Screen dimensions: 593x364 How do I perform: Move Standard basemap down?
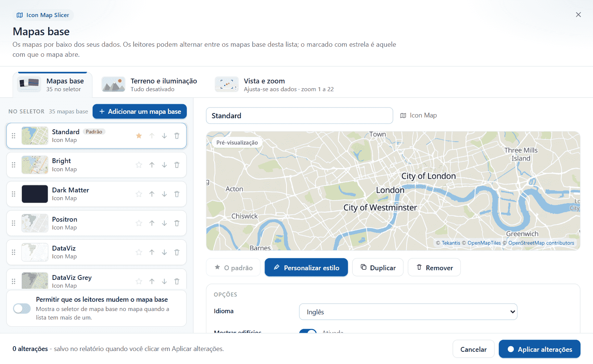point(164,136)
